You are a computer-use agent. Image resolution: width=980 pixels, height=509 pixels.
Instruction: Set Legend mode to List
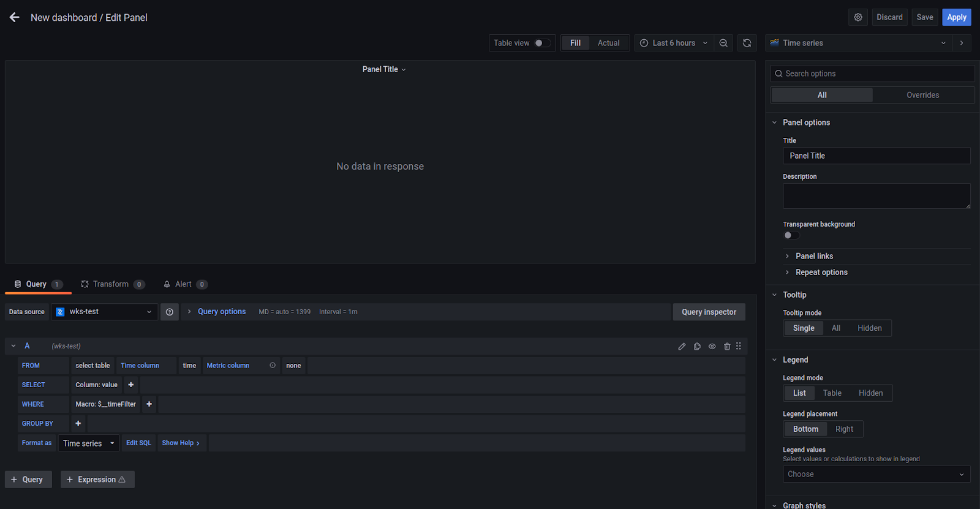[x=799, y=393]
